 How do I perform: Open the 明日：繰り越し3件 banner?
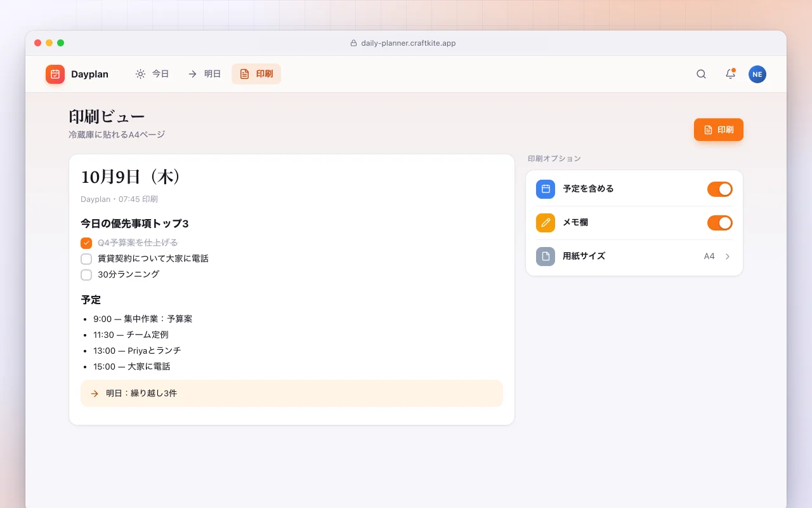click(x=292, y=394)
